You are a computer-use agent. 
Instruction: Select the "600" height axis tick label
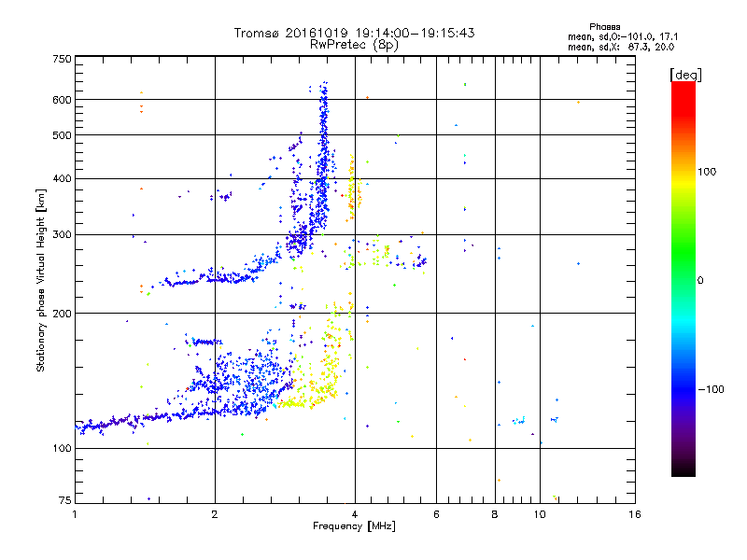[62, 100]
